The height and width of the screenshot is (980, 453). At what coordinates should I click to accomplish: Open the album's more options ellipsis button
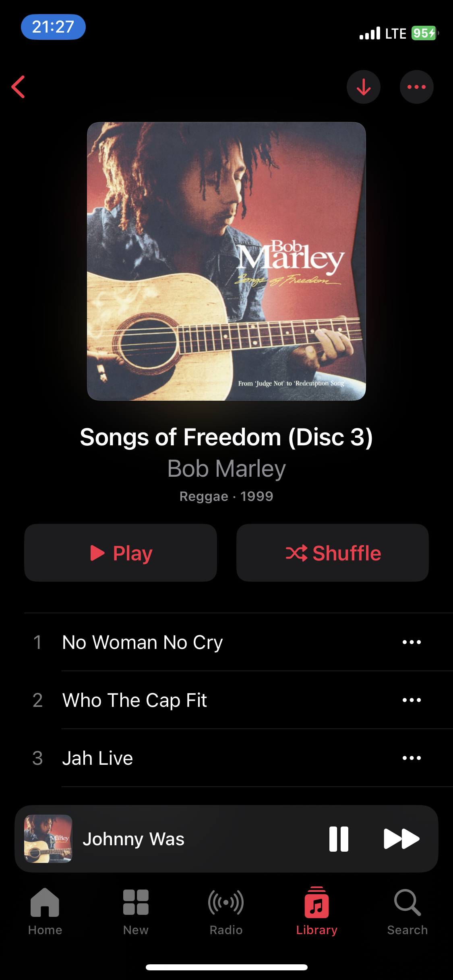coord(416,87)
